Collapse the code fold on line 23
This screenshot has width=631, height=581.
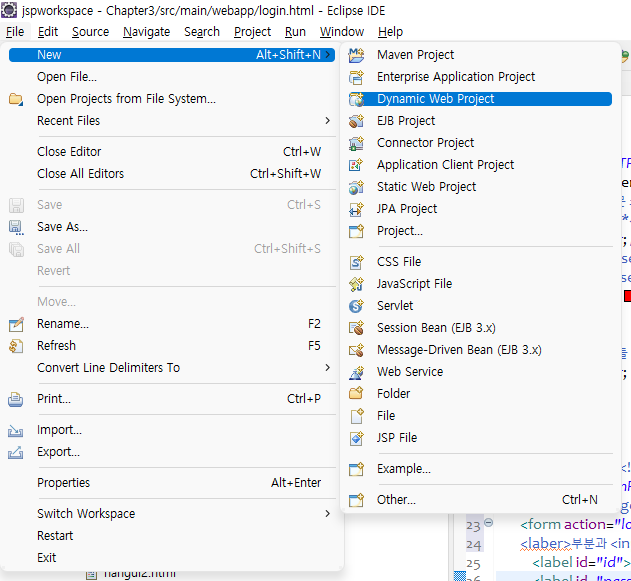point(489,523)
